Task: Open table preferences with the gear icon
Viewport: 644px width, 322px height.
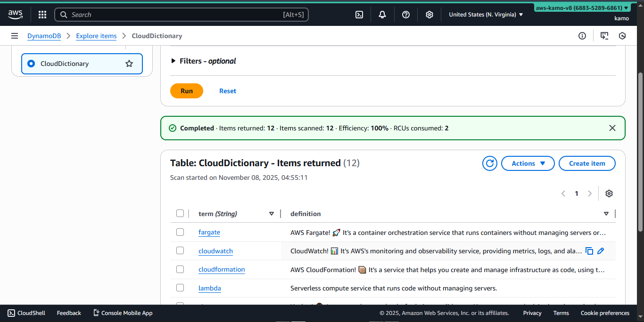Action: 609,193
